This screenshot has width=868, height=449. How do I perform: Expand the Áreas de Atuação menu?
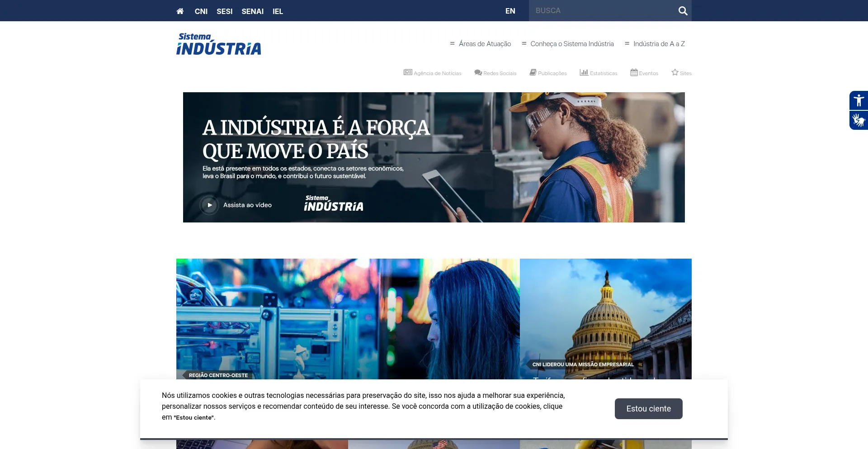click(480, 44)
